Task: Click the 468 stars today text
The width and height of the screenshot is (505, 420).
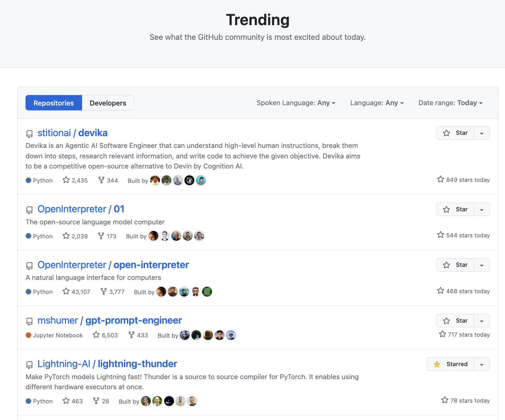Action: (x=463, y=291)
